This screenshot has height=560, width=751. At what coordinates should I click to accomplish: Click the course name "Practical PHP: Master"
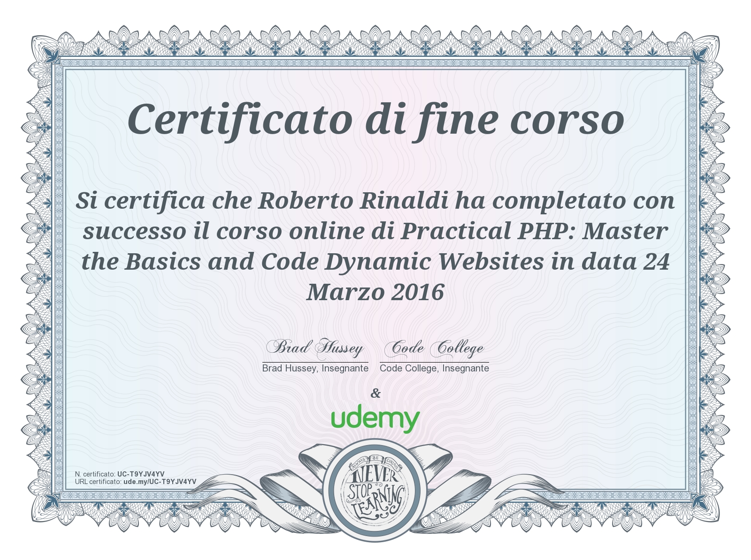[x=534, y=231]
